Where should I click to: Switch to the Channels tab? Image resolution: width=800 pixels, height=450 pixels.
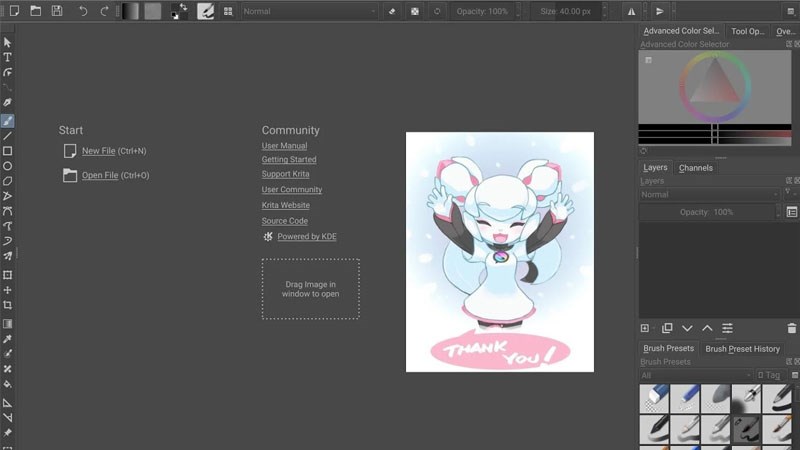pyautogui.click(x=695, y=168)
